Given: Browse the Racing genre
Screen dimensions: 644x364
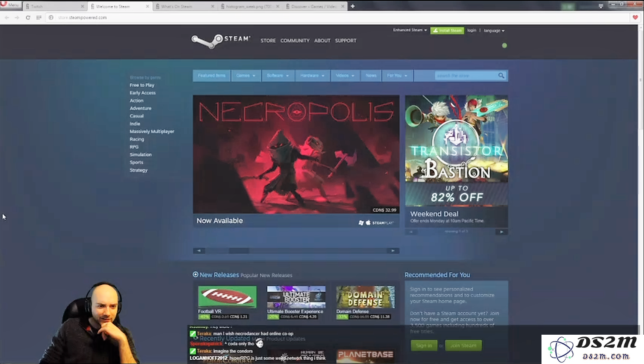Looking at the screenshot, I should click(137, 140).
